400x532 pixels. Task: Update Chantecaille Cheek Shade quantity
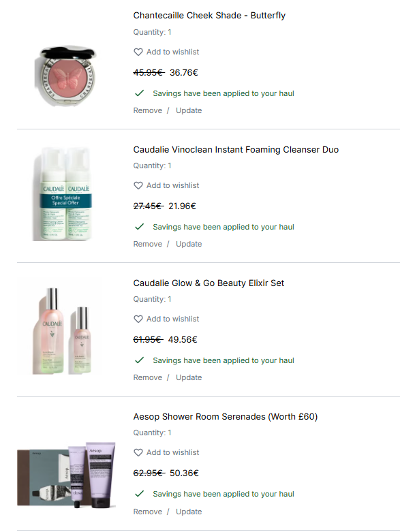coord(189,110)
